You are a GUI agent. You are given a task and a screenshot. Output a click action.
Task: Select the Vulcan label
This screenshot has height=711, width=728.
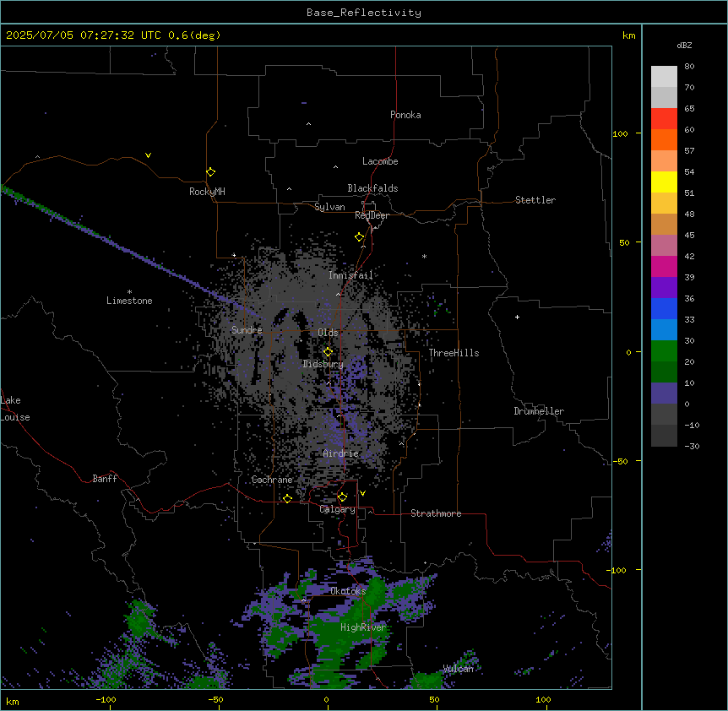click(x=459, y=669)
